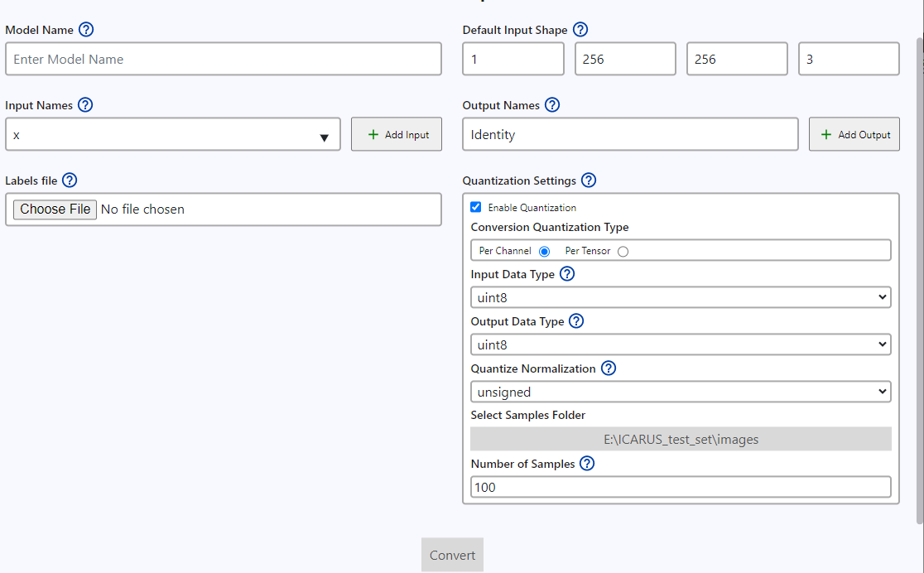Open help for Input Data Type
Screen dimensions: 924x573
pyautogui.click(x=567, y=274)
